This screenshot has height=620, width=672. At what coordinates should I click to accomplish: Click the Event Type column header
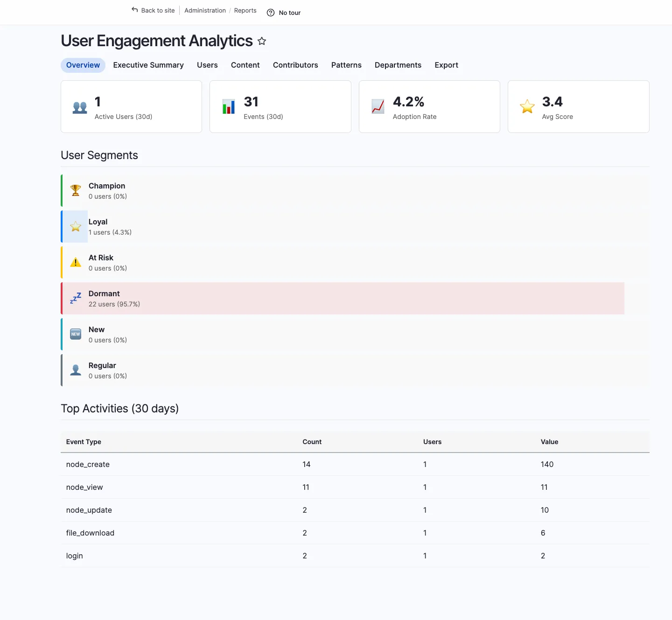click(84, 442)
